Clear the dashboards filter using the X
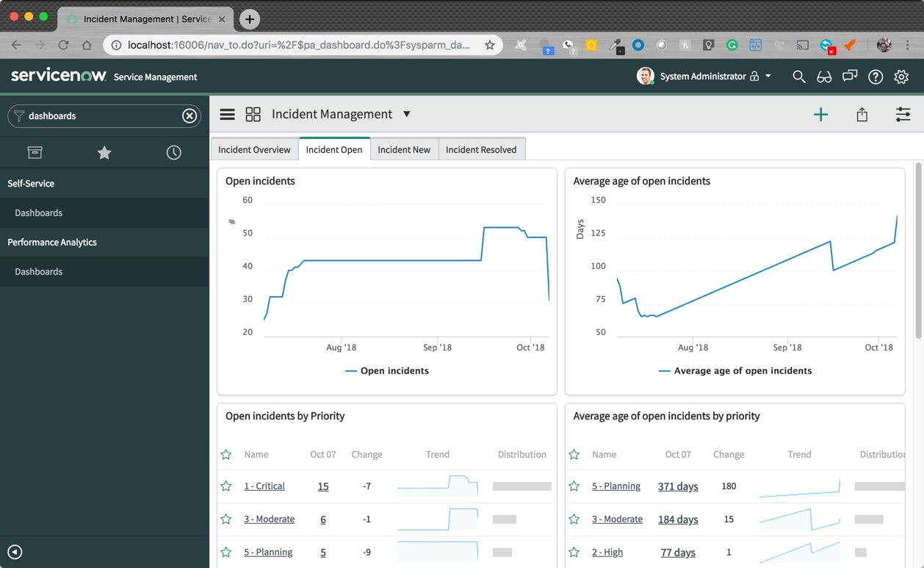The width and height of the screenshot is (924, 568). click(190, 115)
